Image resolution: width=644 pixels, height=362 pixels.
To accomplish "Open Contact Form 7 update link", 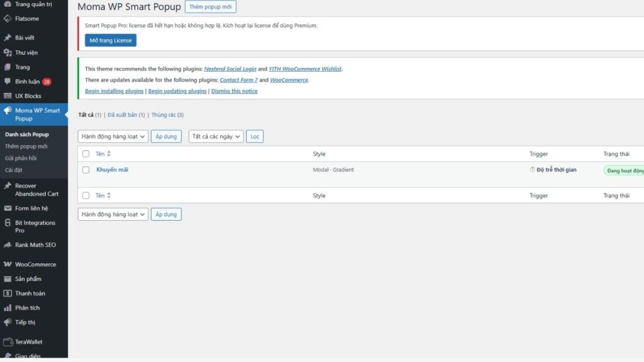I will [238, 80].
